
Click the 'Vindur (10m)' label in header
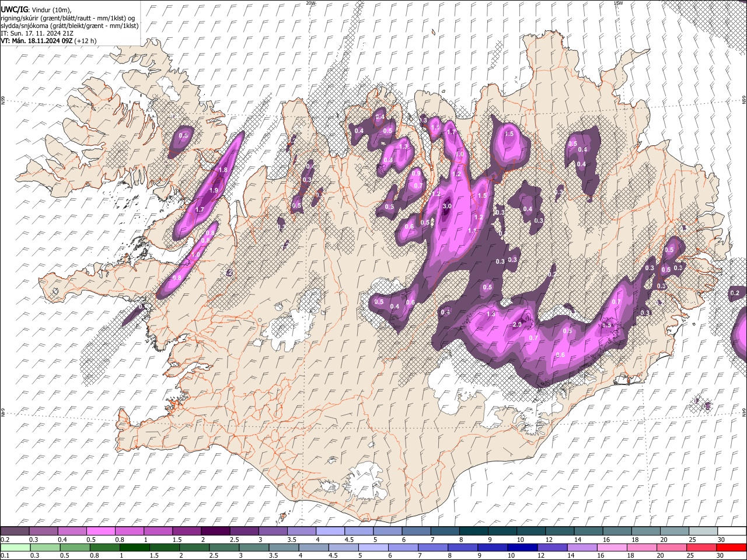tap(51, 9)
